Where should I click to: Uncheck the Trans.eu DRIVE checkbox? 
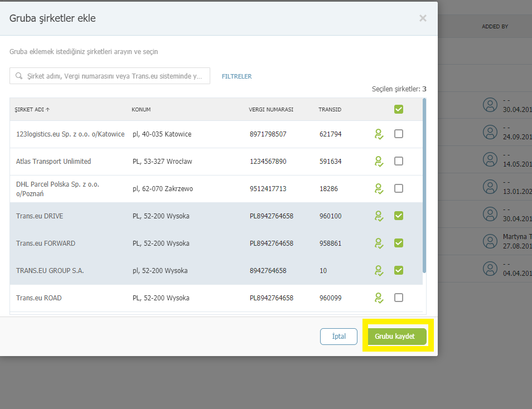(399, 216)
